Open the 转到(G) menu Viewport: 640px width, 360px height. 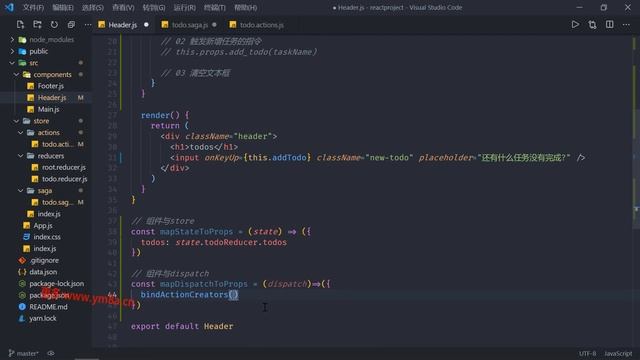154,7
